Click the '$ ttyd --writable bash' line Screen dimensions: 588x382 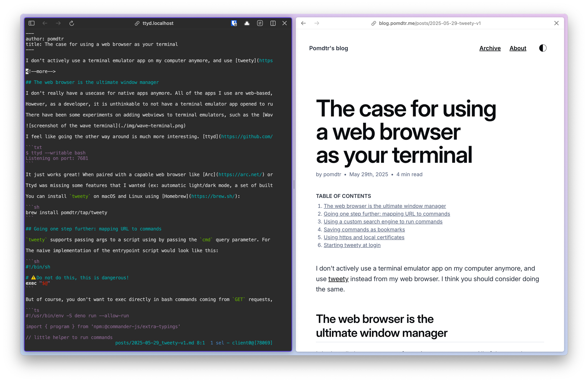pos(56,153)
